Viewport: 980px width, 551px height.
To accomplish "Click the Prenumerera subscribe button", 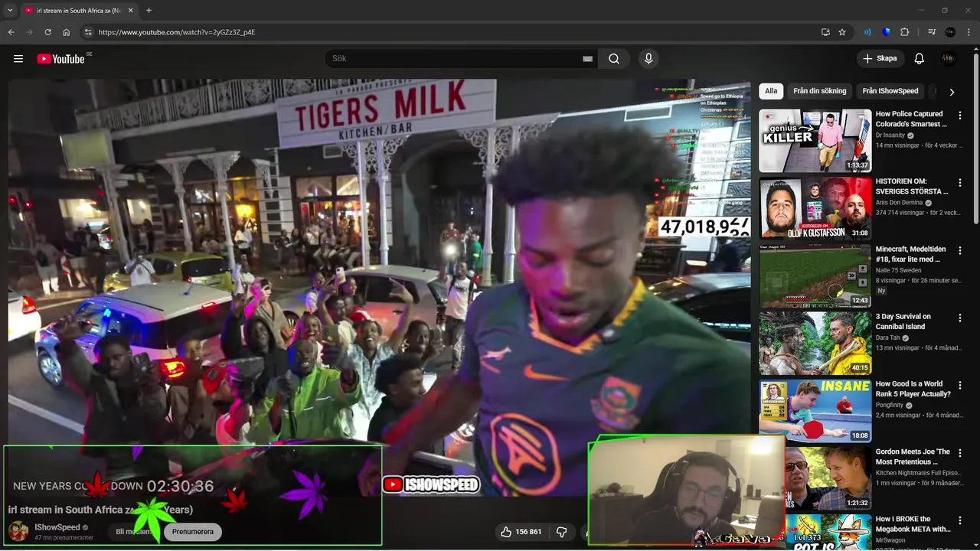I will (x=193, y=532).
